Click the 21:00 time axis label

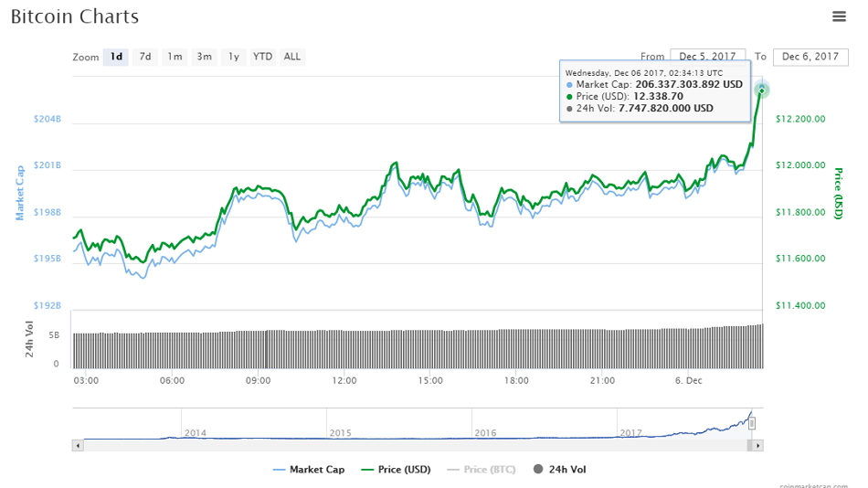[602, 380]
